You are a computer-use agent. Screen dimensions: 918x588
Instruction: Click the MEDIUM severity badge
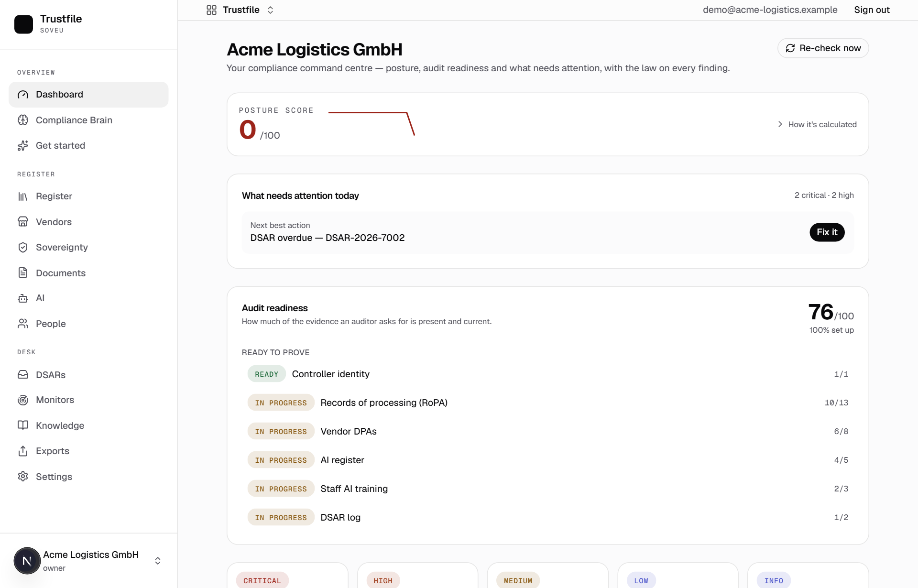point(518,580)
